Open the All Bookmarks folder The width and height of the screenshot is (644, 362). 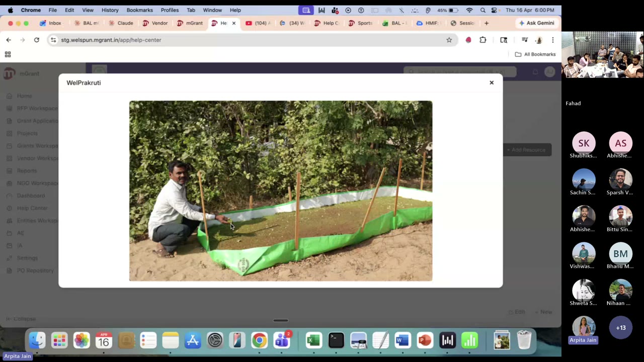point(535,54)
